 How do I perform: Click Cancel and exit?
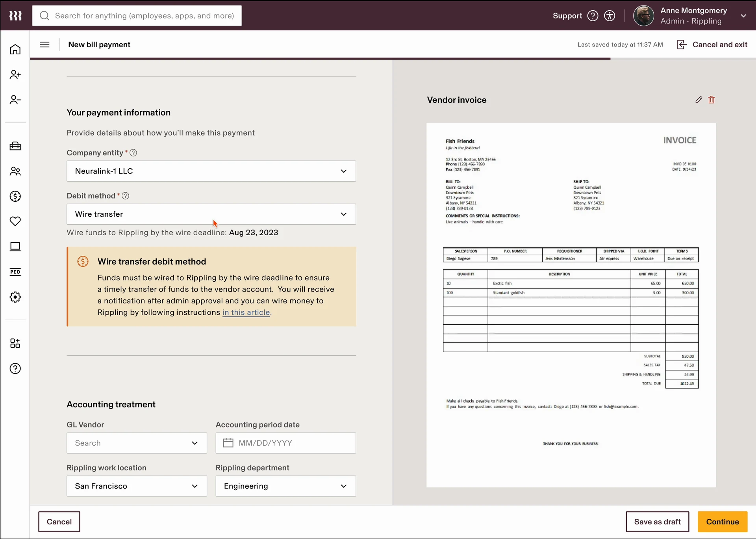click(x=712, y=45)
